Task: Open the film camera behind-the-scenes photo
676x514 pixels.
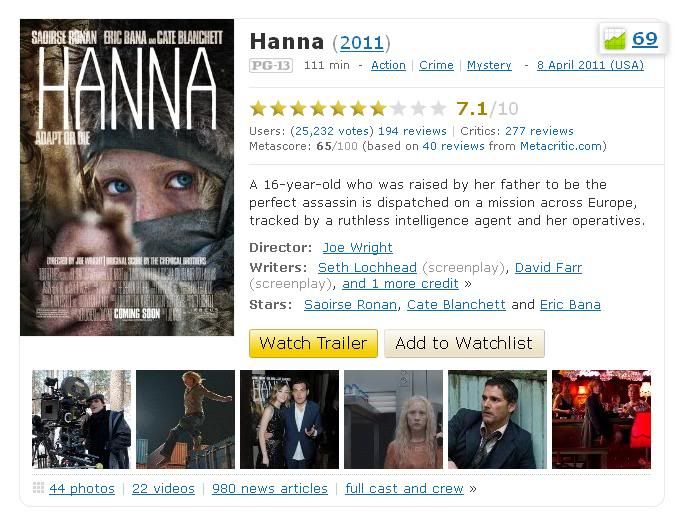Action: [x=81, y=419]
